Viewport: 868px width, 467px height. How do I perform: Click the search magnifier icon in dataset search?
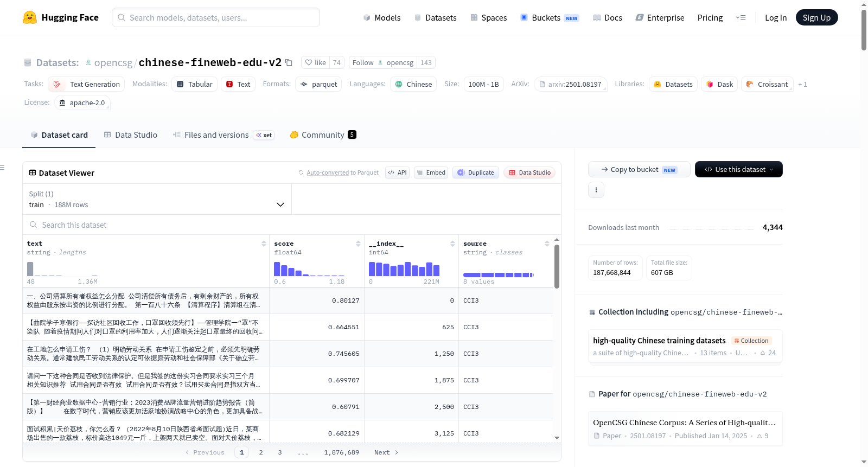(x=34, y=225)
